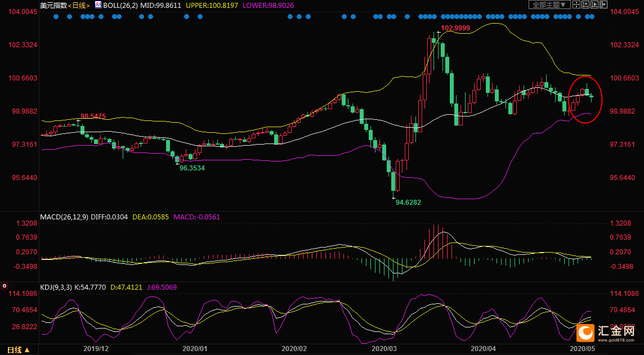Open the 全部主题 theme dropdown
This screenshot has height=355, width=644.
pyautogui.click(x=549, y=5)
